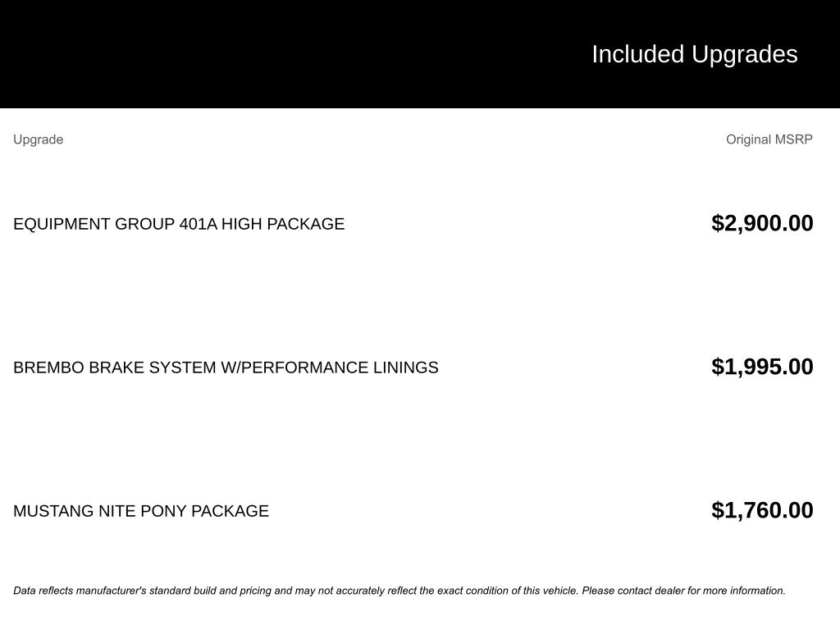Click the "Please contact dealer" sentence
This screenshot has height=630, width=840.
pyautogui.click(x=683, y=591)
